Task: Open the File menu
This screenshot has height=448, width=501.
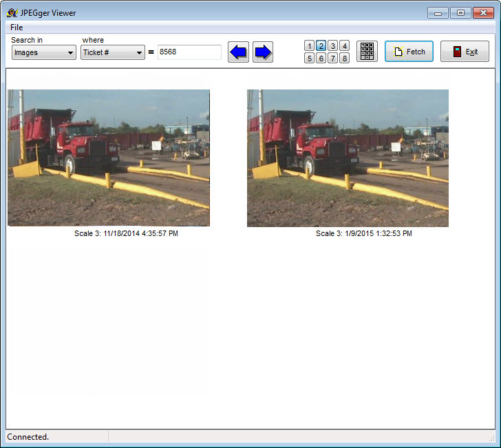Action: coord(17,28)
